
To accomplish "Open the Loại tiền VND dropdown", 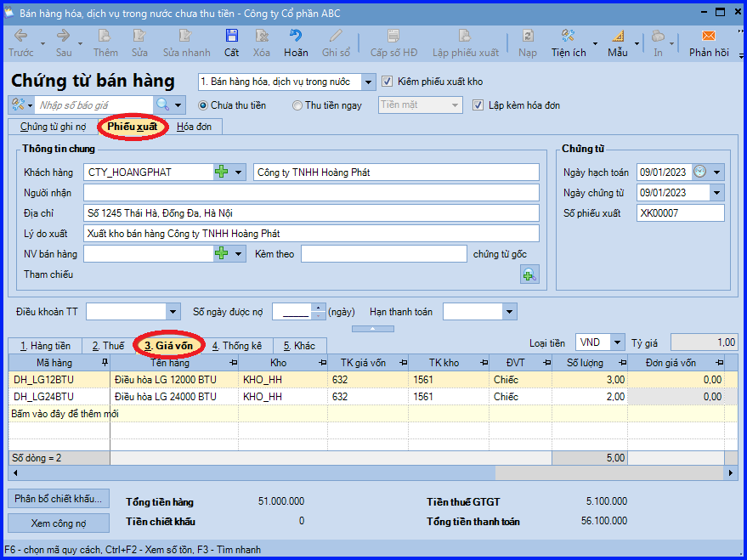I will pyautogui.click(x=618, y=342).
